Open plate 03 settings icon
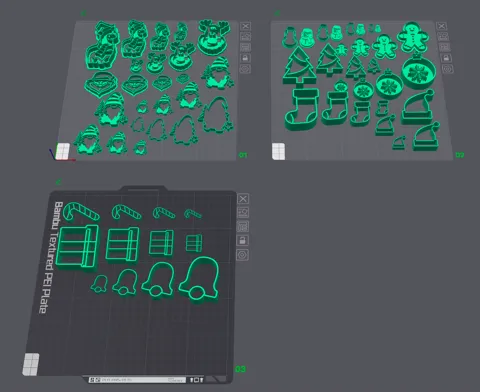This screenshot has height=392, width=480. point(242,255)
